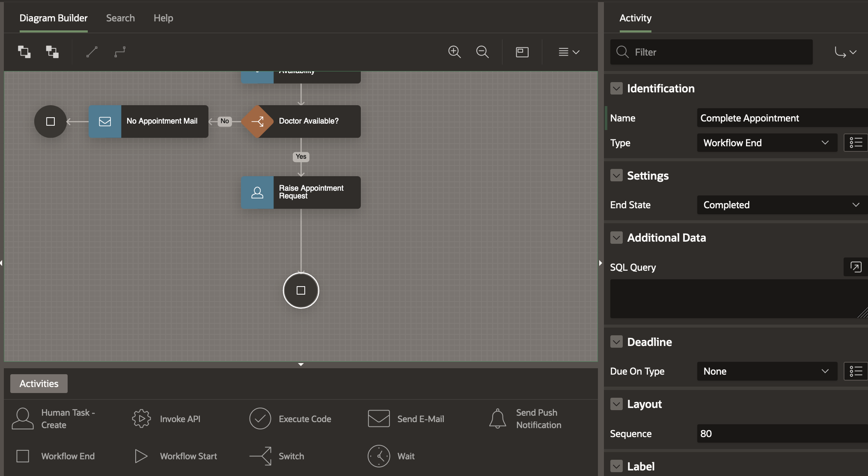The height and width of the screenshot is (476, 868).
Task: Click the zoom in magnifier icon
Action: click(454, 52)
